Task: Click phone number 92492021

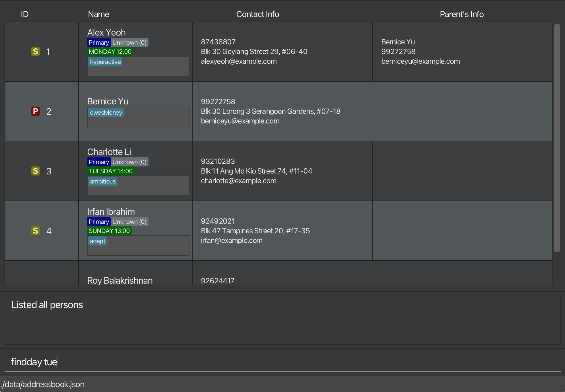Action: [x=218, y=221]
